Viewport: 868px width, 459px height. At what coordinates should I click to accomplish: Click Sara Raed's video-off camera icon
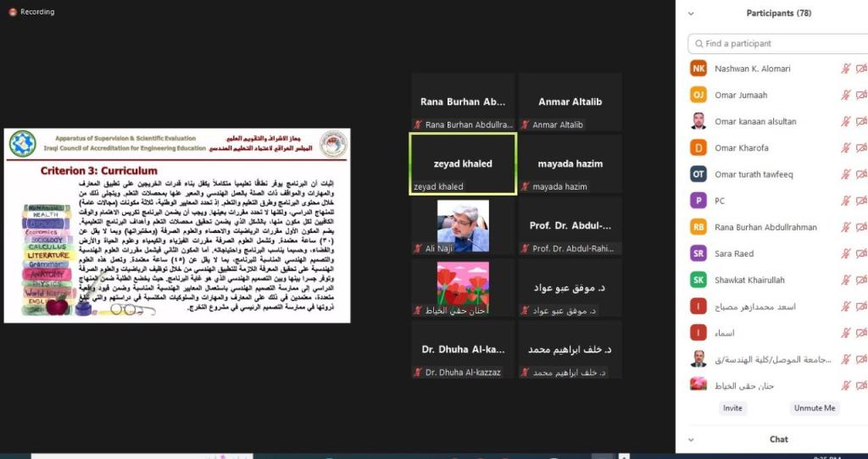[x=861, y=253]
